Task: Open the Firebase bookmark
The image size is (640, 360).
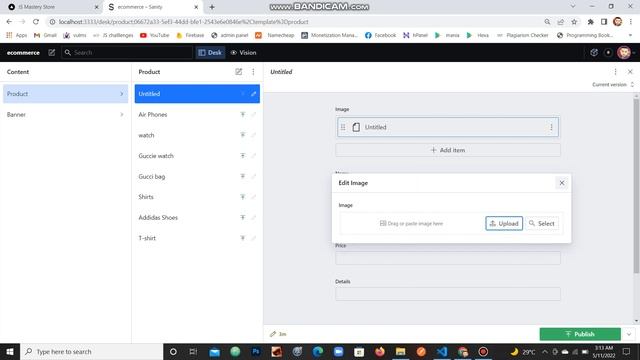Action: [190, 36]
